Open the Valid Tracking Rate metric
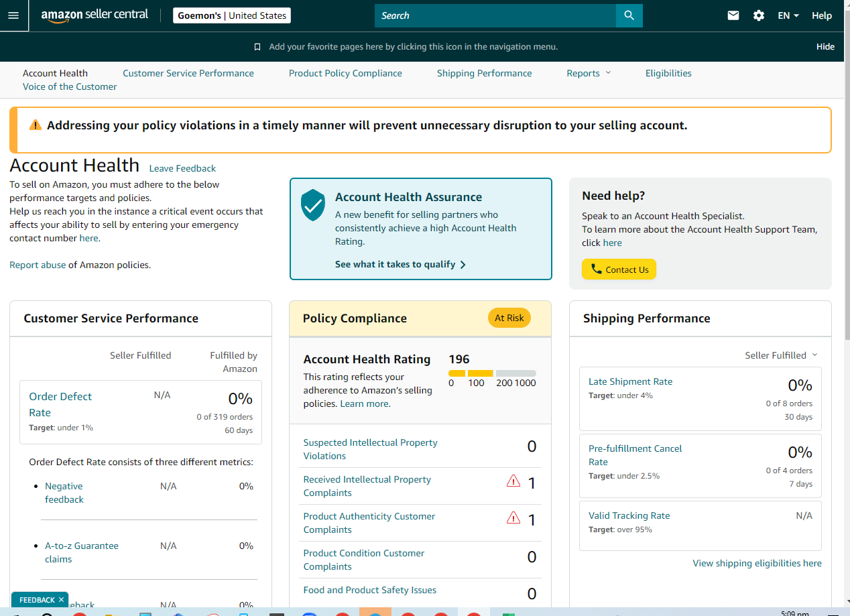Image resolution: width=850 pixels, height=616 pixels. point(629,515)
